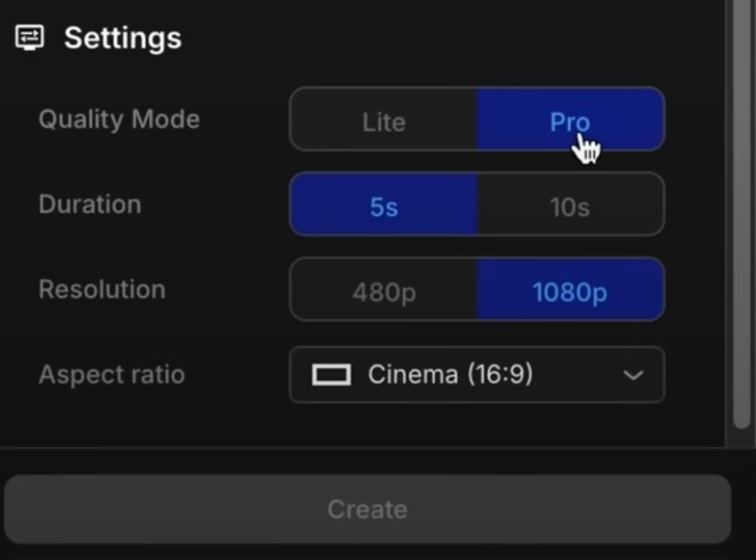
Task: Click the Resolution label
Action: point(102,289)
